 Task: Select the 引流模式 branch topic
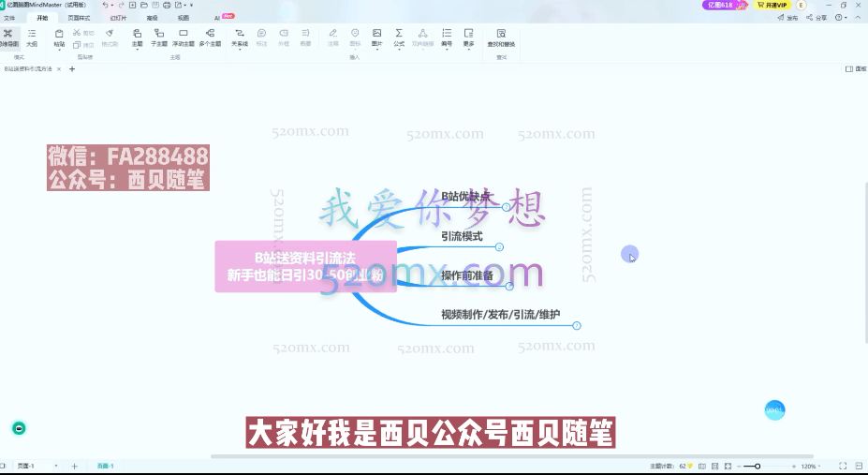(462, 236)
